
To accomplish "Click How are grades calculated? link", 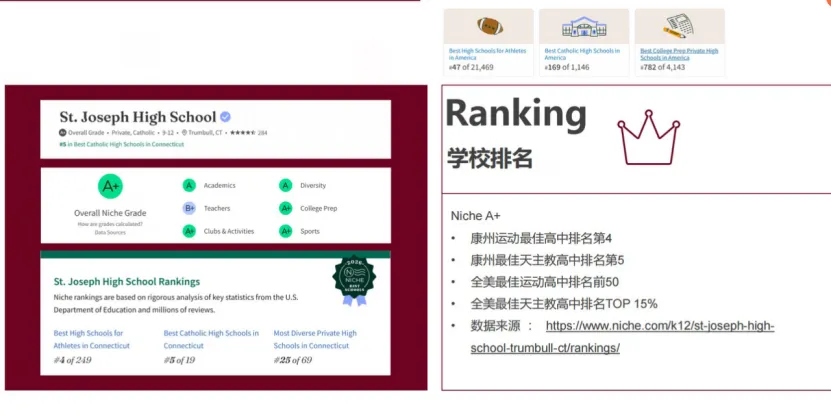I will (110, 224).
